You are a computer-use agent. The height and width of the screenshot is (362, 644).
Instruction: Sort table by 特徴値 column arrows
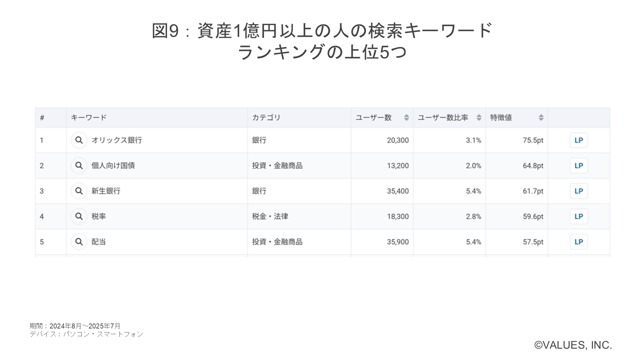pyautogui.click(x=541, y=118)
